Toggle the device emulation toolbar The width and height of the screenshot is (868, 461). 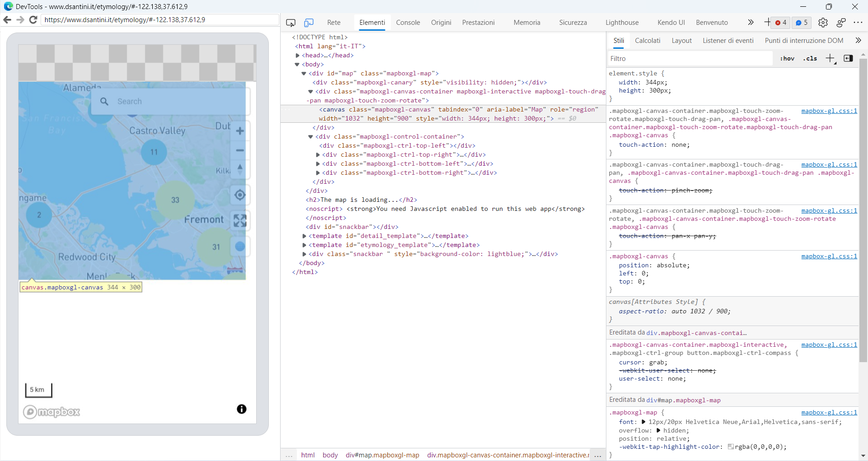coord(309,23)
